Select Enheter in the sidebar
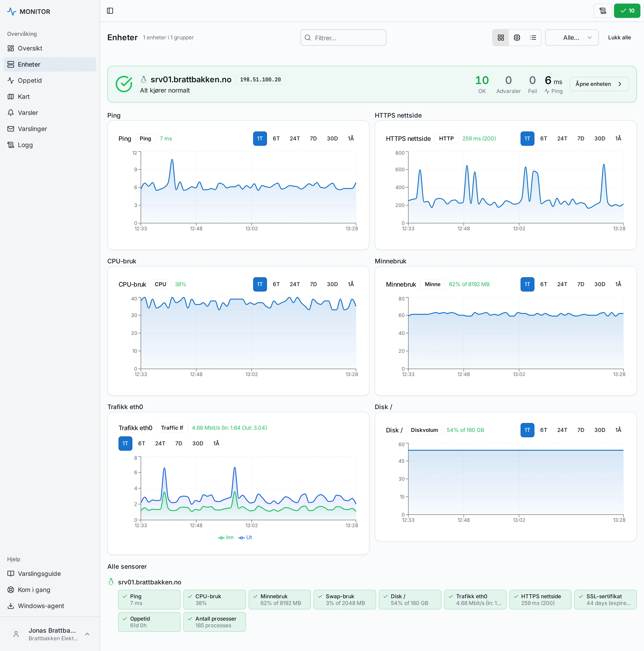644x651 pixels. tap(50, 64)
